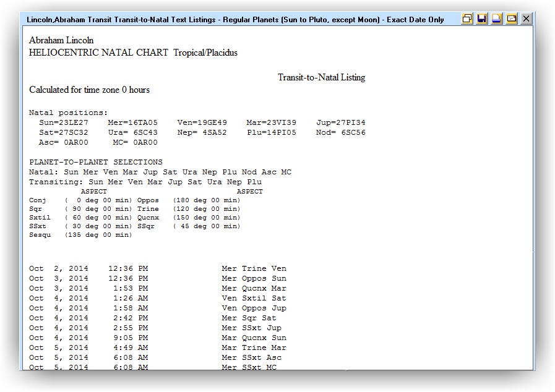Click the 'PLANET-TO-PLANET SELECTIONS' heading
The image size is (555, 392).
[96, 162]
